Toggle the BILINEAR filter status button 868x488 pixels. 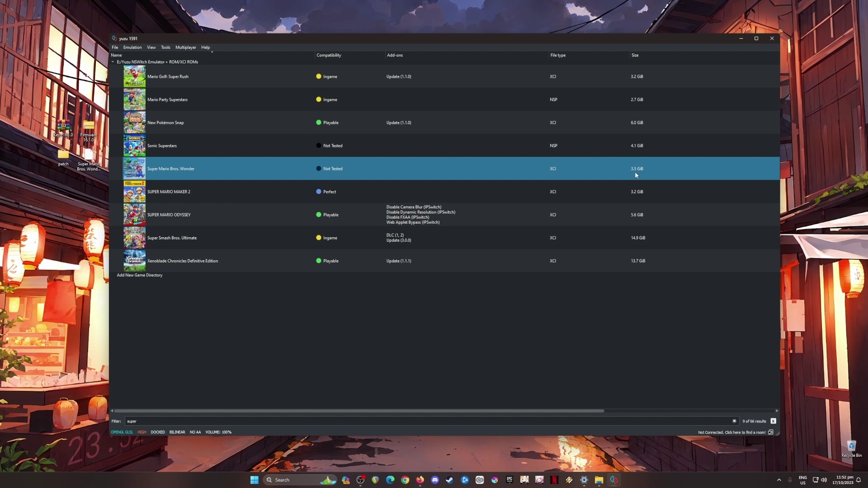pyautogui.click(x=177, y=432)
